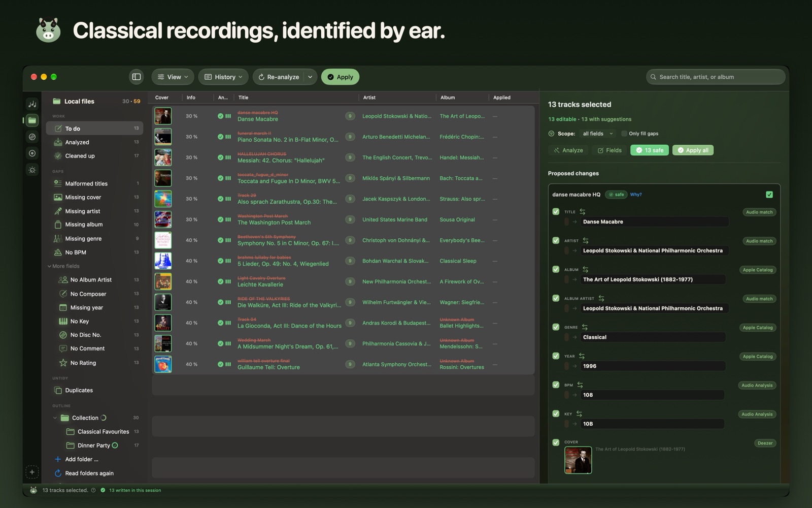Open the Duplicates list
Viewport: 812px width, 508px height.
pyautogui.click(x=95, y=390)
